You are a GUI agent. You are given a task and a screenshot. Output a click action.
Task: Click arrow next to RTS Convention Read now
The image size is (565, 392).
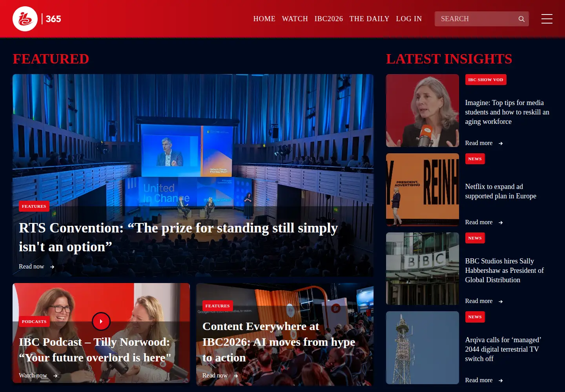click(x=52, y=267)
